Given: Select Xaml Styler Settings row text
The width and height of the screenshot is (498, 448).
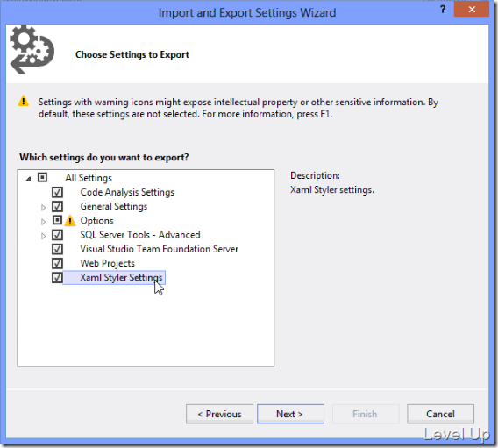Looking at the screenshot, I should pyautogui.click(x=121, y=278).
